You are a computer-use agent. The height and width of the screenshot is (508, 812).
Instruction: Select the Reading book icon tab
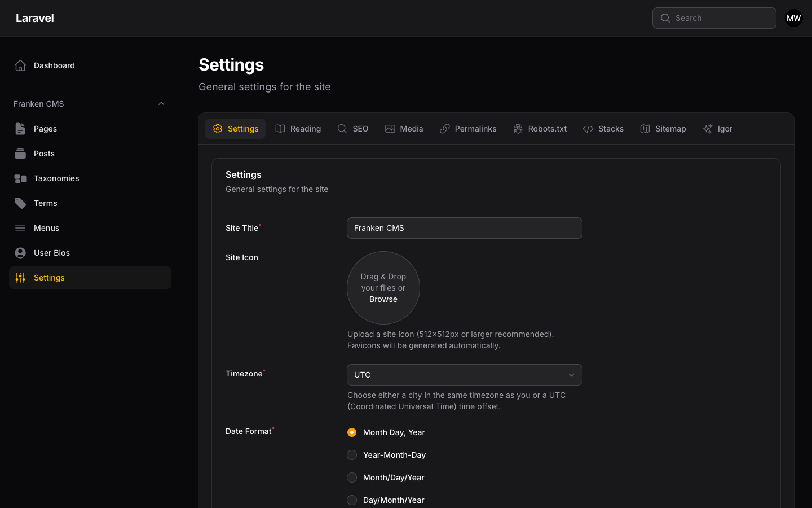click(280, 129)
